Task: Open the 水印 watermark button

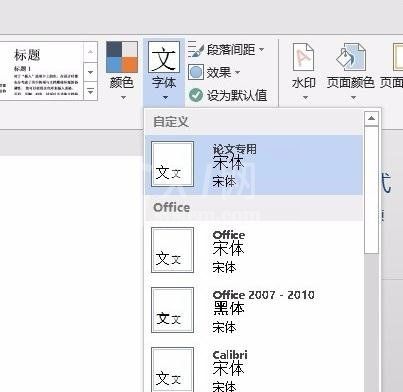Action: click(303, 71)
